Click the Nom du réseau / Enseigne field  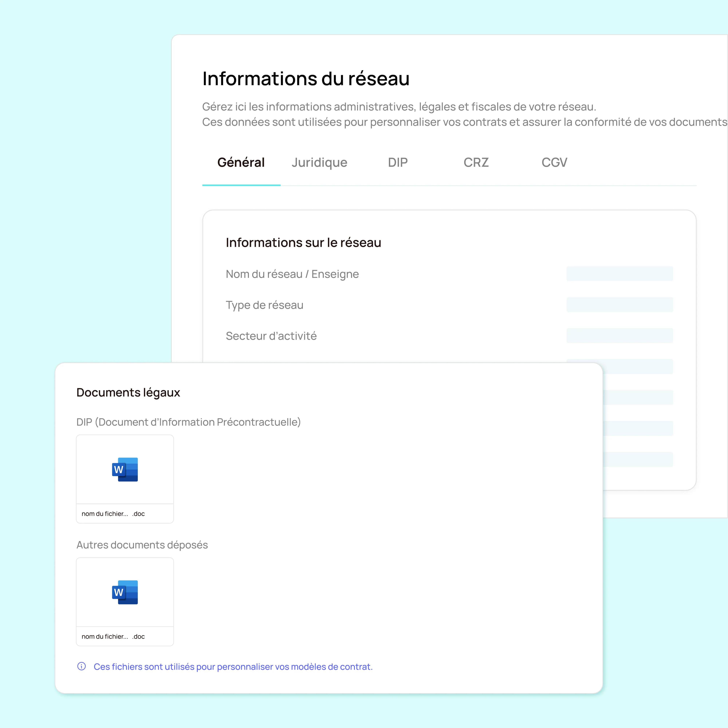click(x=620, y=274)
